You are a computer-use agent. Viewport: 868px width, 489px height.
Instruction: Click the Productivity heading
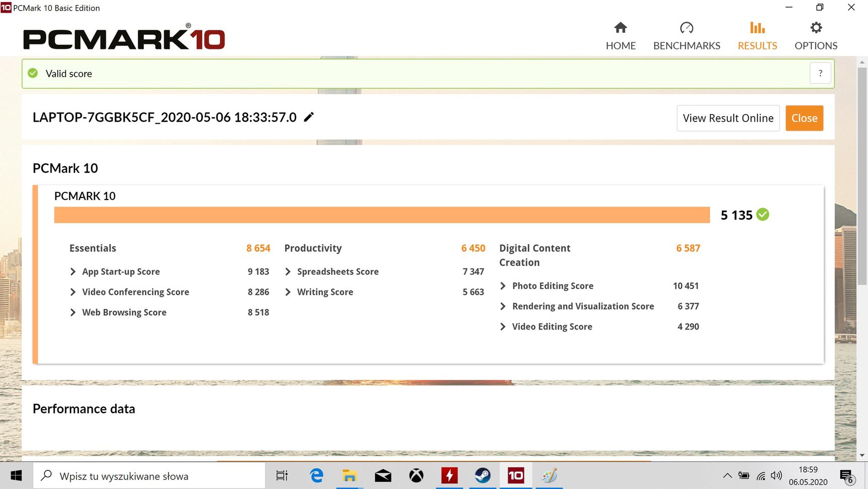pyautogui.click(x=313, y=248)
